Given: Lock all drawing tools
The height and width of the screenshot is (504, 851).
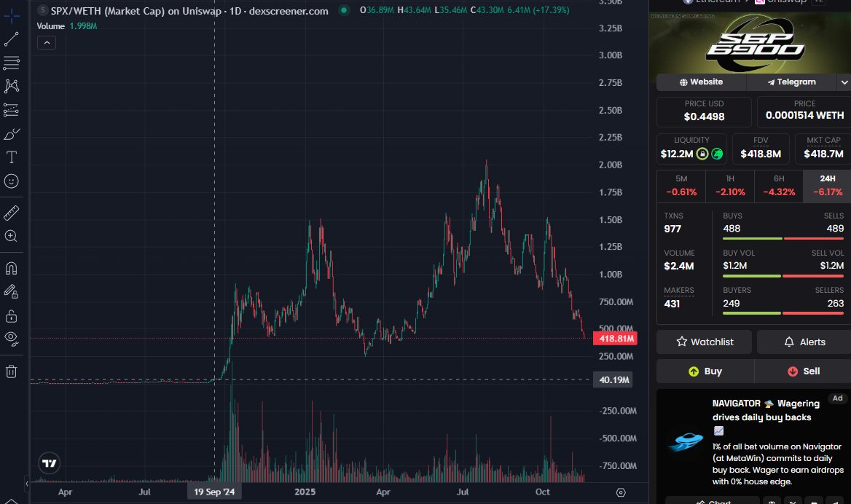Looking at the screenshot, I should pos(12,316).
